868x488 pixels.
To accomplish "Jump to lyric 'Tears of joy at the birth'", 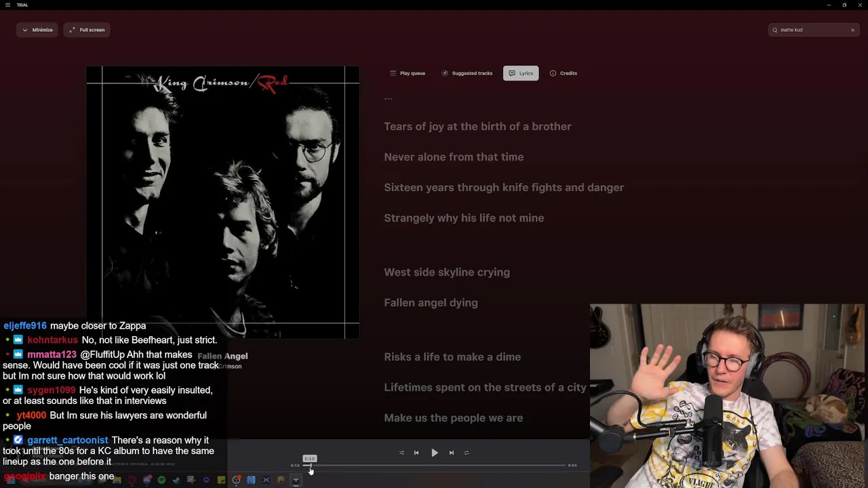I will [x=477, y=126].
